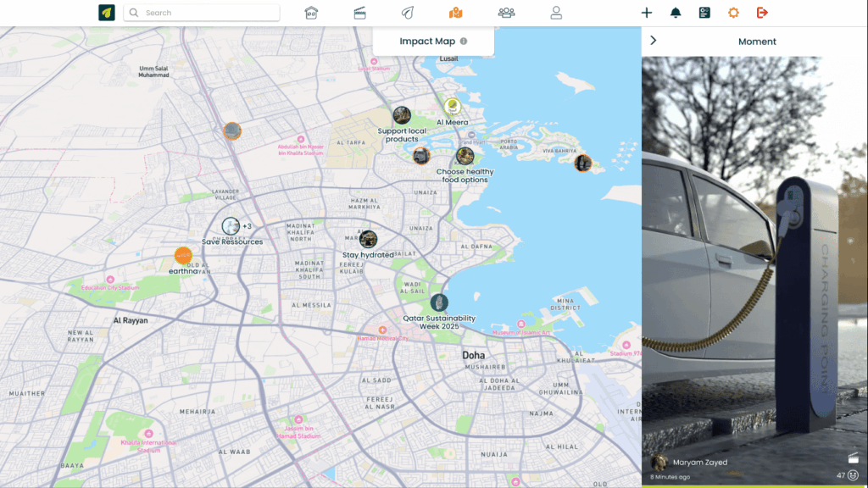The width and height of the screenshot is (868, 488).
Task: Open the ID card icon
Action: [x=704, y=12]
